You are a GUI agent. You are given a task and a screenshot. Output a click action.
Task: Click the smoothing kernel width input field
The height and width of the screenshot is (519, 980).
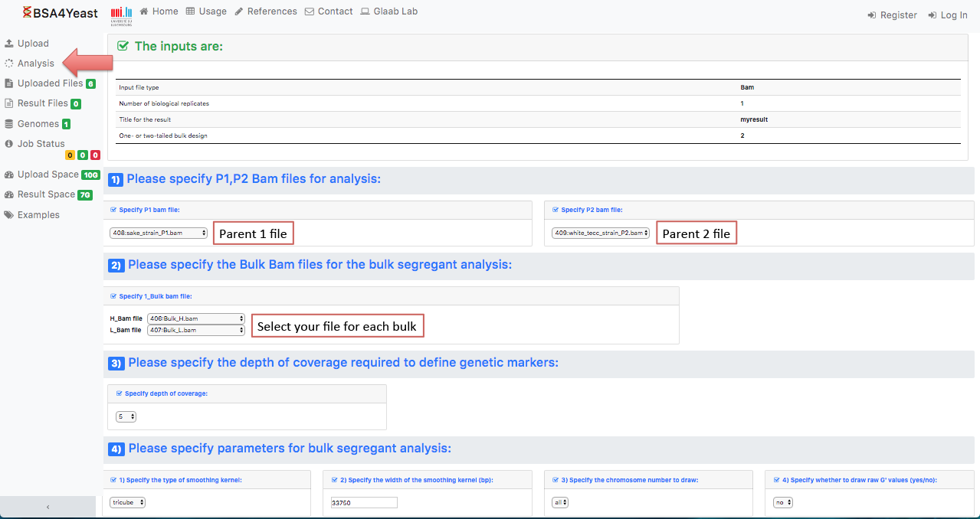click(x=364, y=503)
